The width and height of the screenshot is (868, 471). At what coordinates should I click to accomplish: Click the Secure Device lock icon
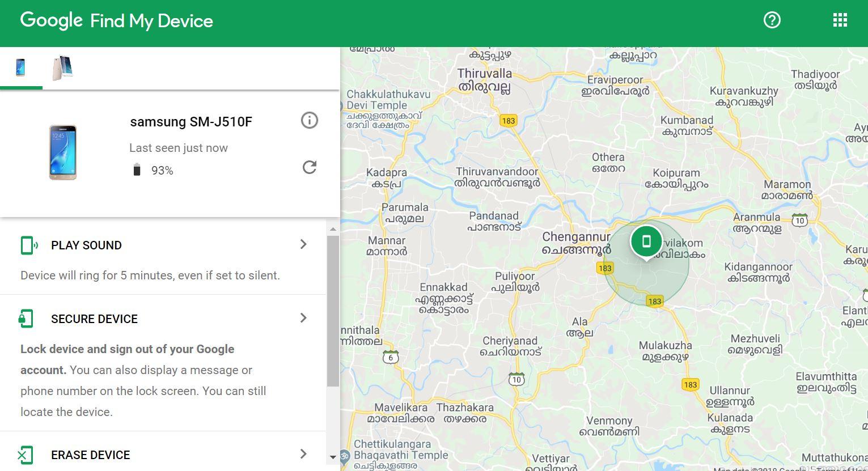[26, 319]
